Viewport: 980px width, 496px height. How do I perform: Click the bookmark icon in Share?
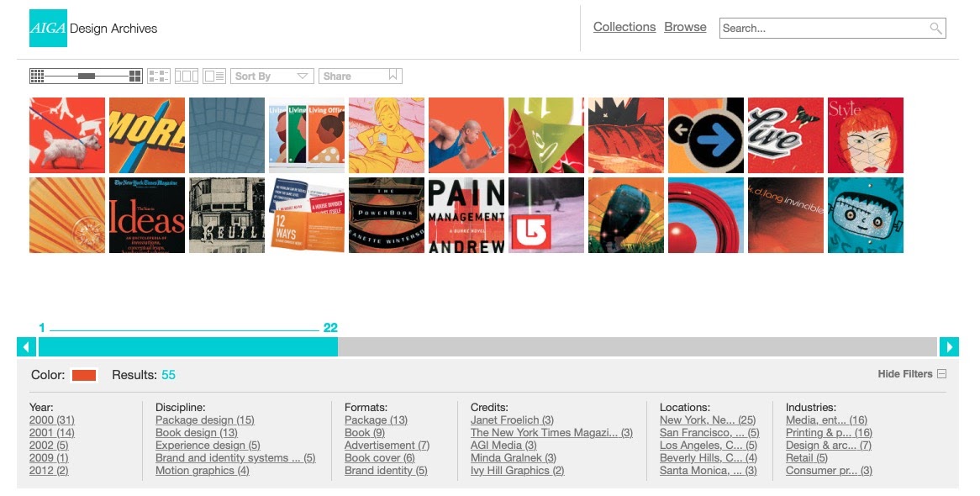(393, 76)
